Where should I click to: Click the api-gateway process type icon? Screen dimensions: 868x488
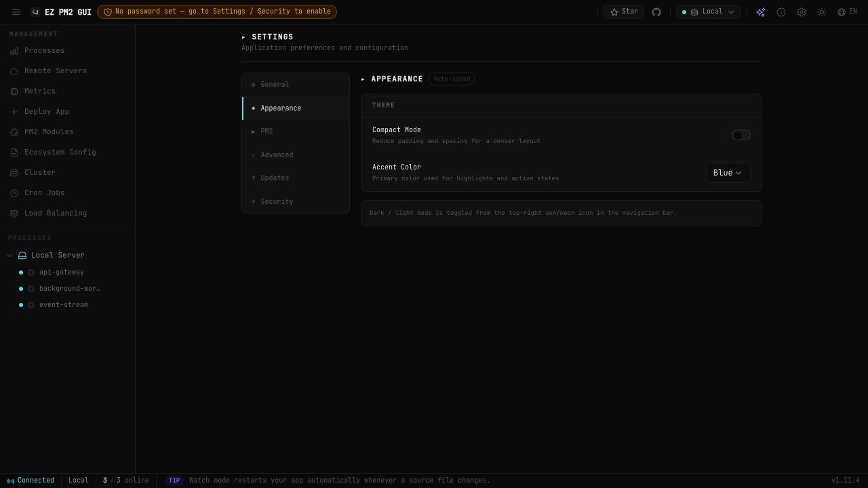click(x=31, y=272)
